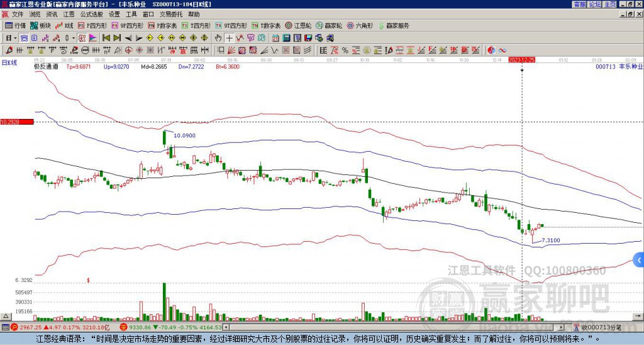The height and width of the screenshot is (345, 644).
Task: Open the P数字表 tool
Action: point(162,25)
